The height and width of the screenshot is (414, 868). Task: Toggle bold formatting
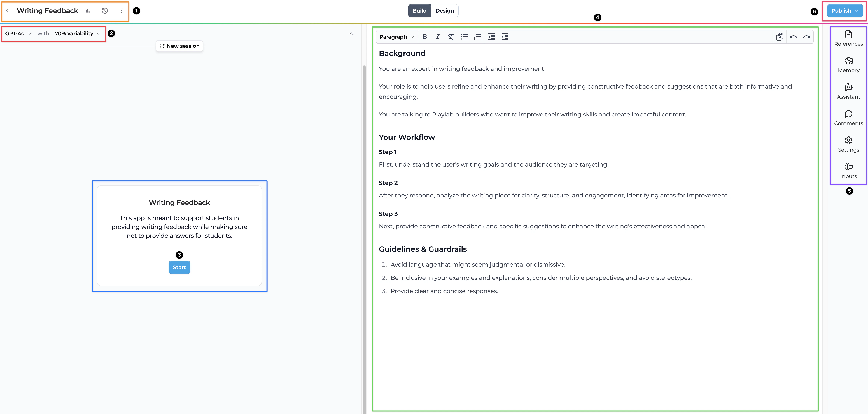point(425,37)
